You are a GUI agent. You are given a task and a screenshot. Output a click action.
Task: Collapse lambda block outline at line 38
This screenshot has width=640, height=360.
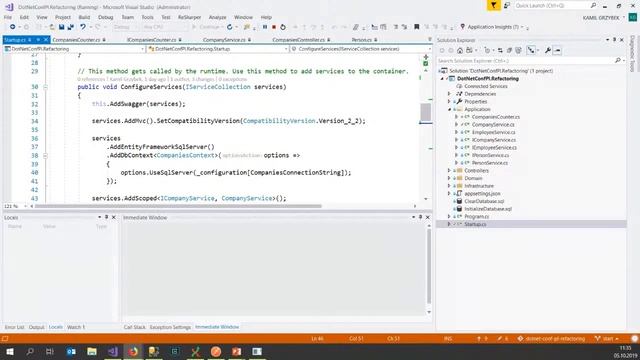click(x=45, y=156)
